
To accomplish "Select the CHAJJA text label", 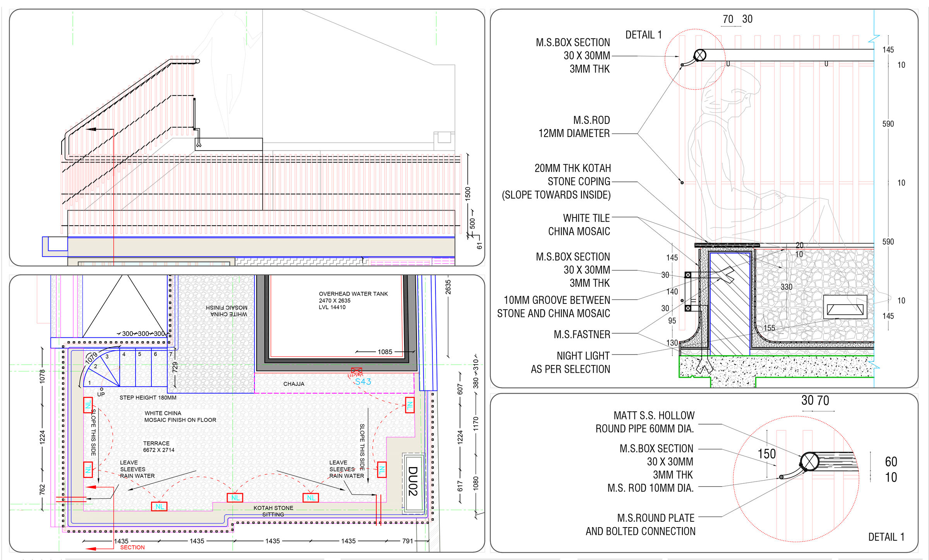I will click(294, 384).
